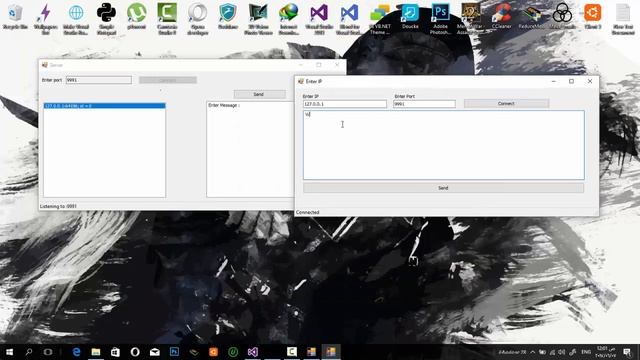Open the Recycle Bin desktop icon
This screenshot has height=360, width=640.
[x=15, y=16]
